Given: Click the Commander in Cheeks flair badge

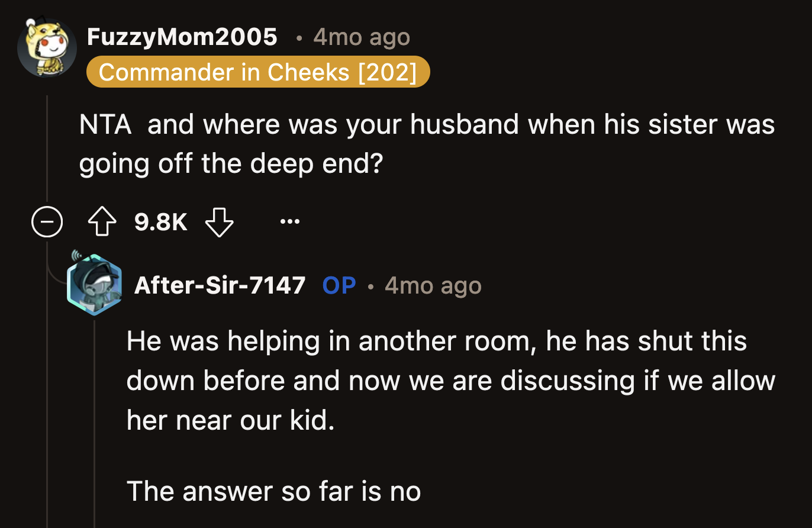Looking at the screenshot, I should pyautogui.click(x=258, y=72).
